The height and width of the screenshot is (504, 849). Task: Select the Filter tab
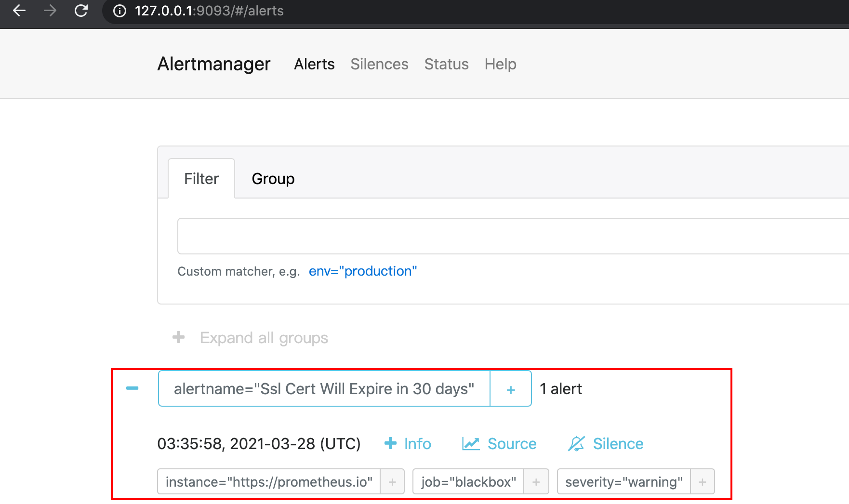coord(201,179)
